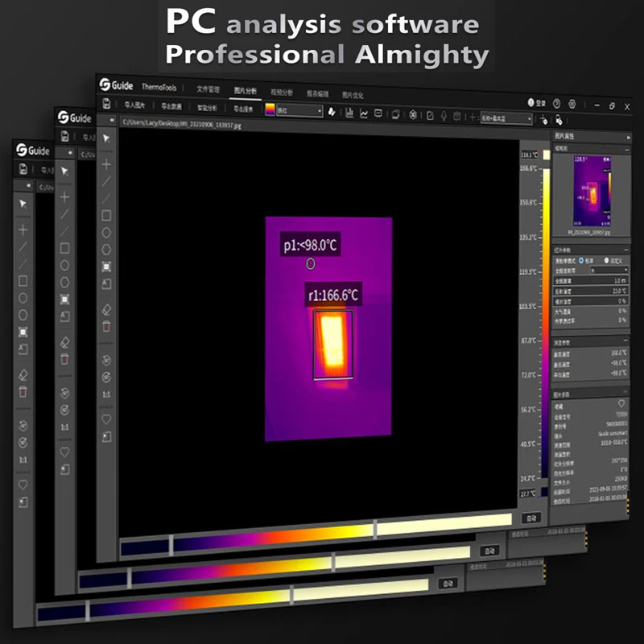Click the heart favorite icon in front window's left toolbar
The width and height of the screenshot is (644, 644).
[106, 419]
